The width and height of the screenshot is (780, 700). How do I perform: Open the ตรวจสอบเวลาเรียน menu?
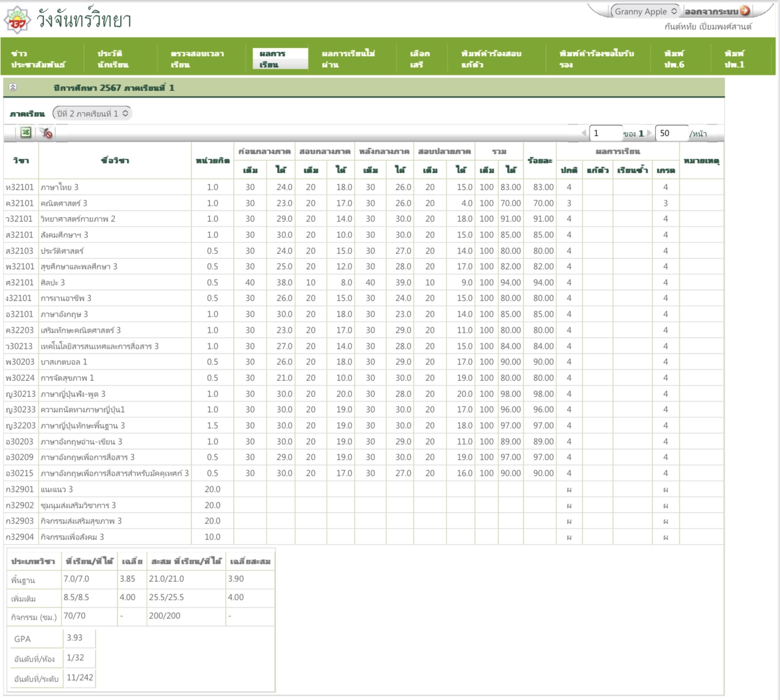[x=197, y=59]
